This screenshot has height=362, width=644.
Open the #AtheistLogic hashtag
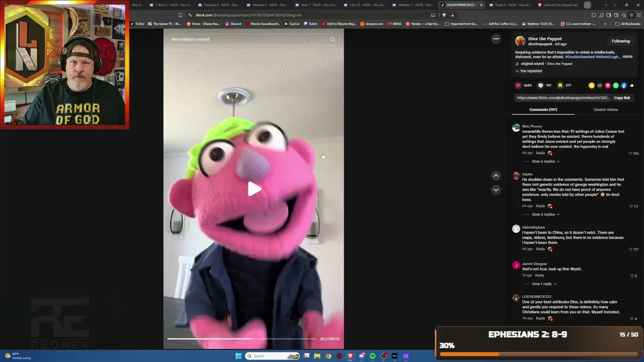pos(608,57)
